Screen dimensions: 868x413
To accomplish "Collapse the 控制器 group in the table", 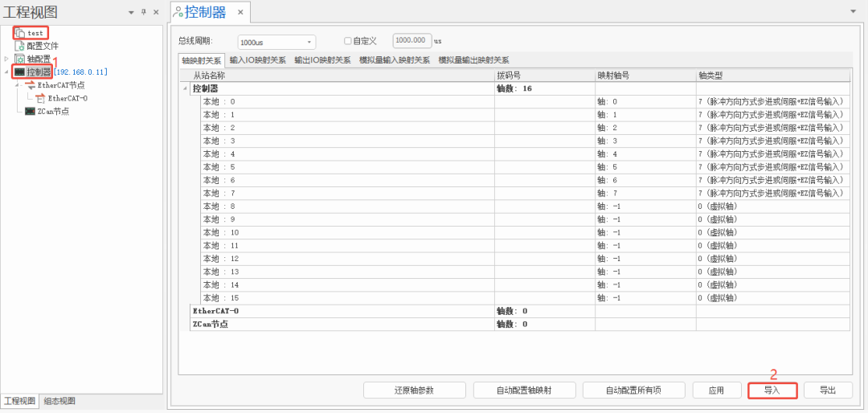I will pos(184,88).
